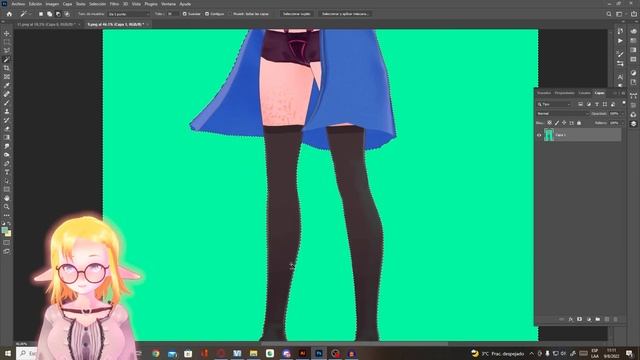Select the Move tool
Viewport: 640px width, 360px height.
7,33
